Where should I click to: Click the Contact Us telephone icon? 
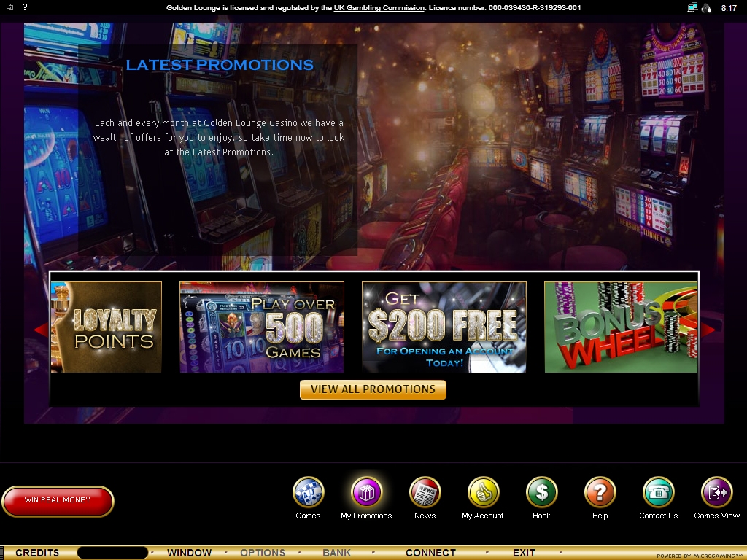click(658, 493)
